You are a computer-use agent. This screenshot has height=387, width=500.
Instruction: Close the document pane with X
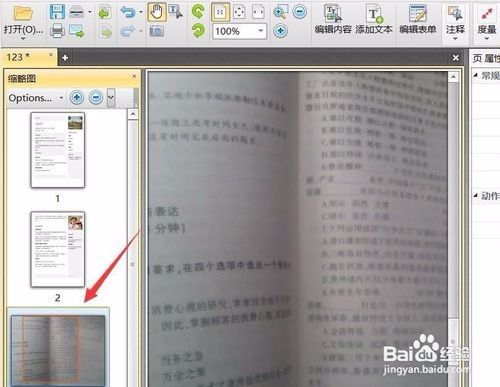[456, 58]
